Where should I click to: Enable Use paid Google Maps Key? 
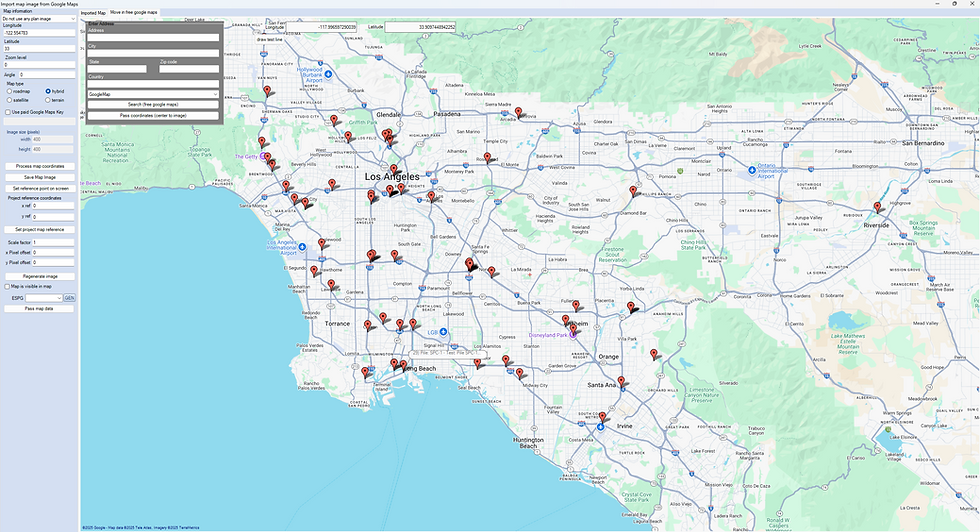[x=8, y=113]
